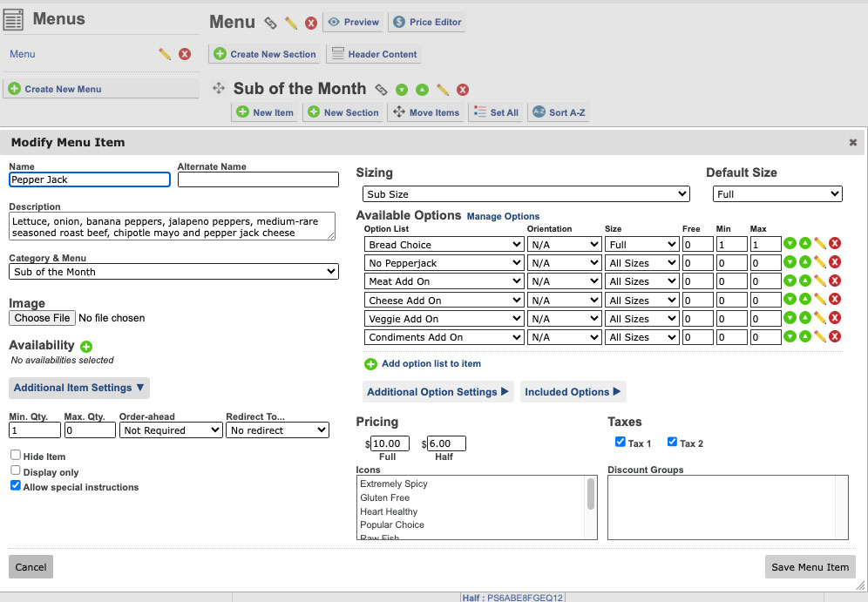Select Gluten Free in Icons list
The height and width of the screenshot is (602, 868).
pos(384,497)
